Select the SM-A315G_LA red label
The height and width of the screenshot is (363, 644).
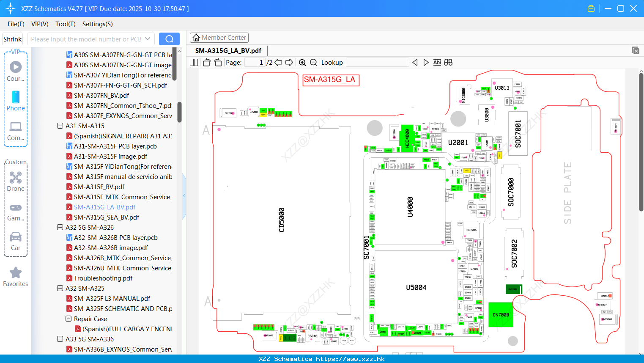[331, 80]
